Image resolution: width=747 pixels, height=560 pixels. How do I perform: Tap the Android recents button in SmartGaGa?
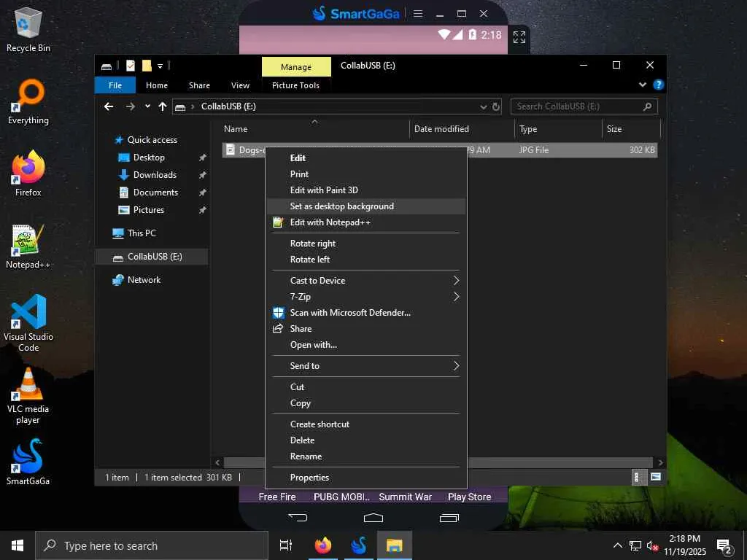449,517
